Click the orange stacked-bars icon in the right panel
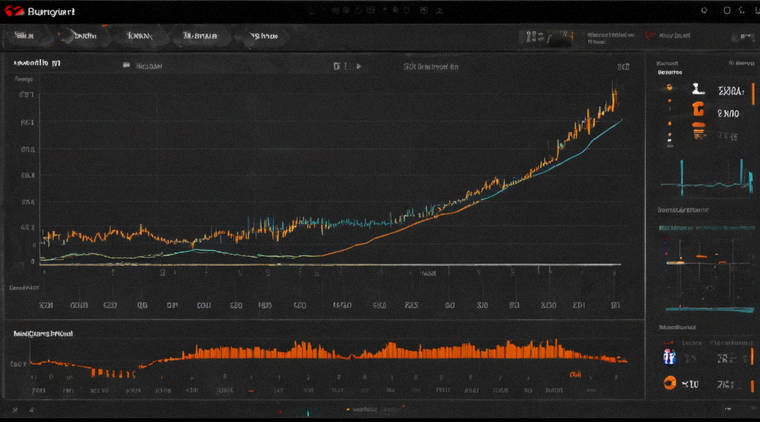 coord(698,130)
